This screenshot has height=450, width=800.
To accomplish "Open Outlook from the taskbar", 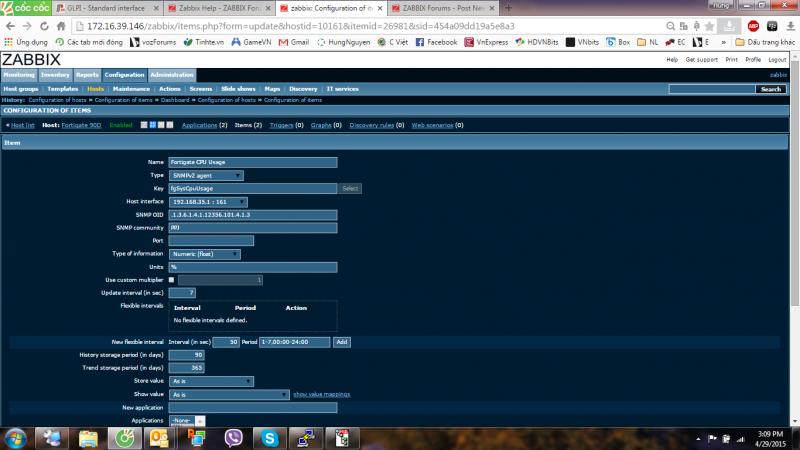I will point(159,439).
